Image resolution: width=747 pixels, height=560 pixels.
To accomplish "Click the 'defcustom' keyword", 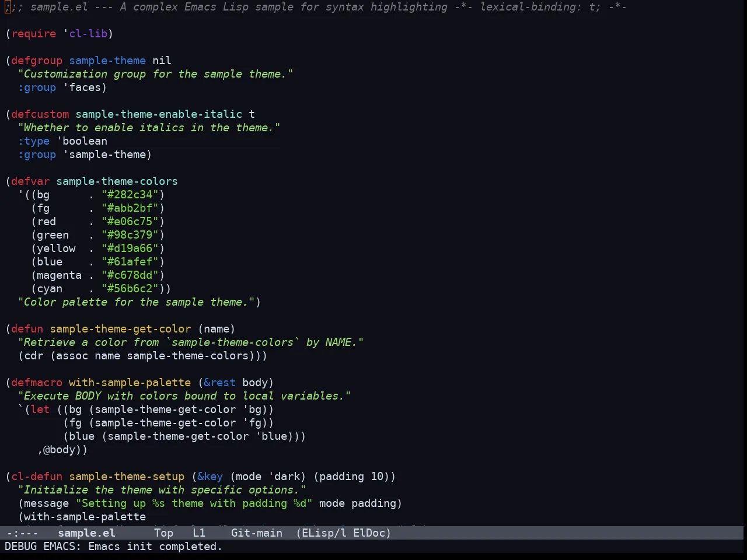I will tap(40, 114).
